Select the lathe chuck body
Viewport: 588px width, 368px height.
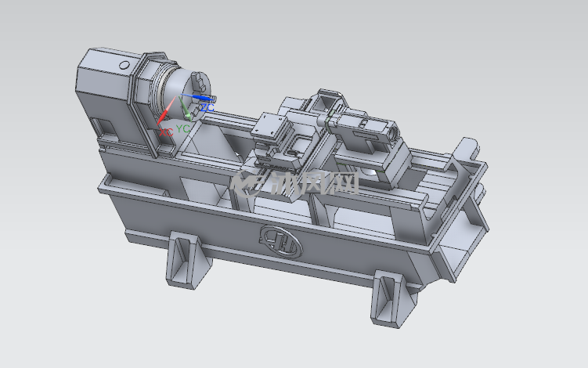(186, 96)
